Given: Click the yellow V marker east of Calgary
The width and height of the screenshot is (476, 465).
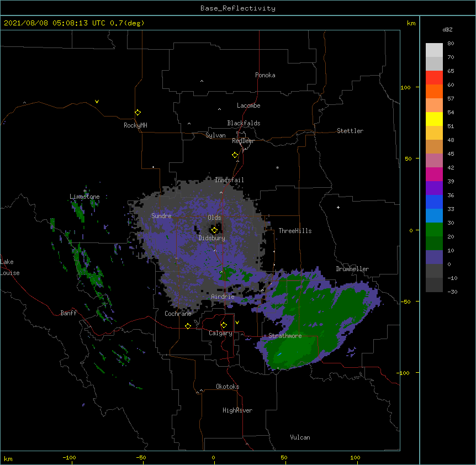Looking at the screenshot, I should 237,323.
